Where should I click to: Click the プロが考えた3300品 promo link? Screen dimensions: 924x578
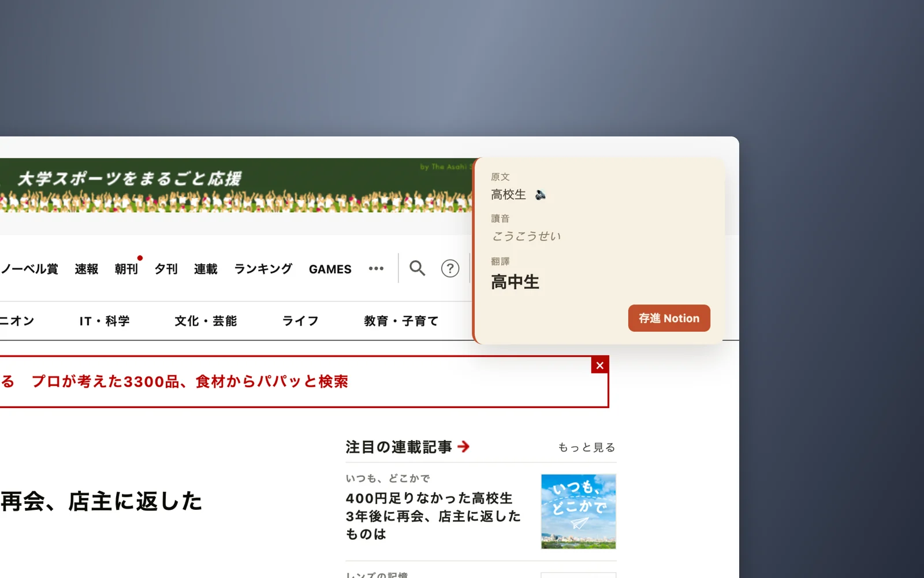coord(190,381)
